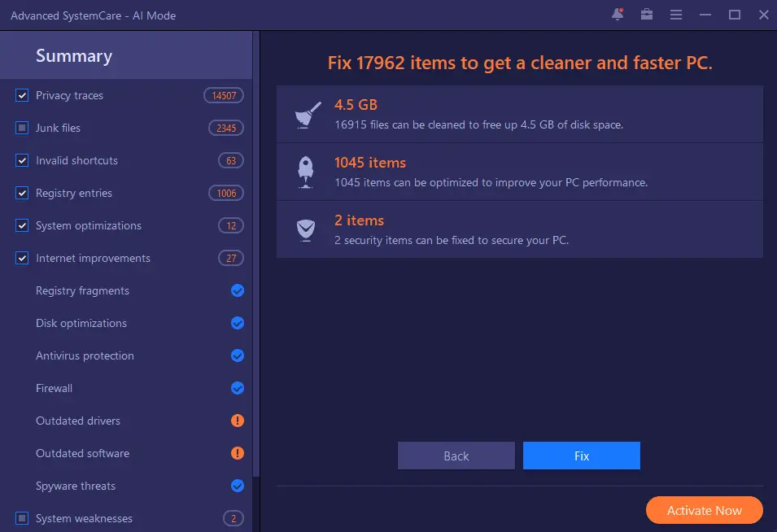Uncheck the System optimizations checkbox
The width and height of the screenshot is (777, 532).
coord(22,225)
